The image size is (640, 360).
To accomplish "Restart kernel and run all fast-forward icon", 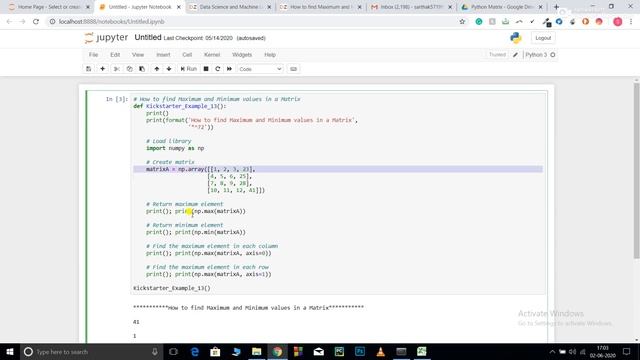I will click(x=229, y=69).
